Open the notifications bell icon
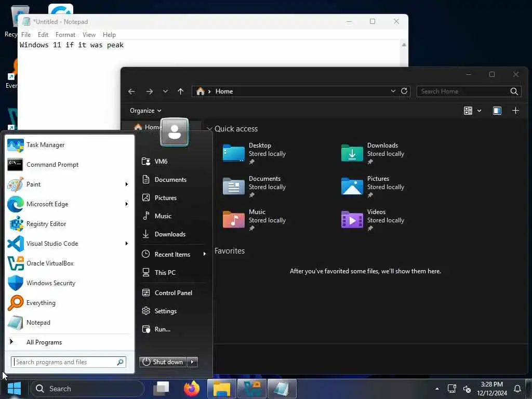The image size is (532, 399). (517, 389)
